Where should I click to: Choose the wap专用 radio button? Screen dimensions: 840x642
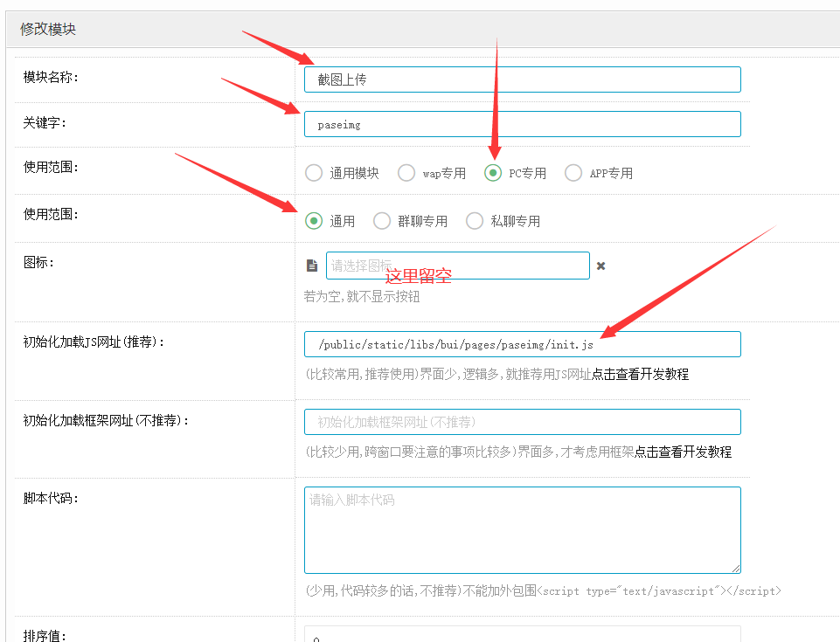coord(406,173)
